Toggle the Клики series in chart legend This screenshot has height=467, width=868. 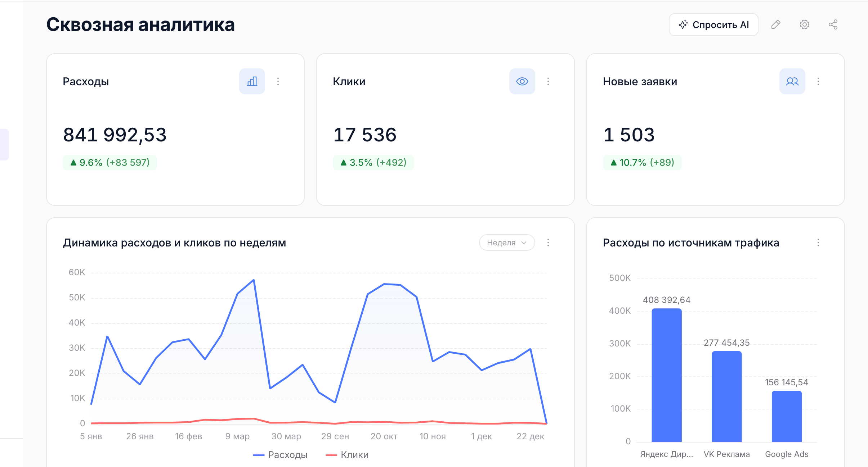pos(347,455)
